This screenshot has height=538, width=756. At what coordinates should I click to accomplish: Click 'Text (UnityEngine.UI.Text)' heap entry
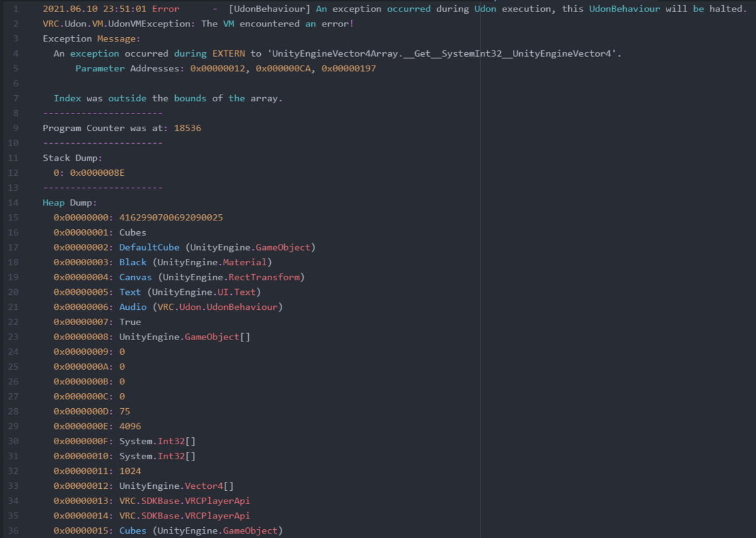[x=190, y=292]
